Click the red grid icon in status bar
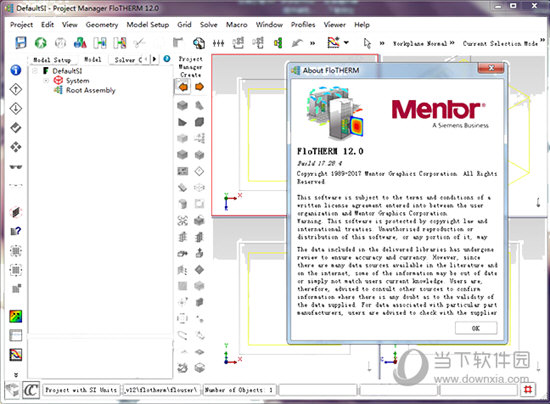The image size is (550, 404). 528,389
